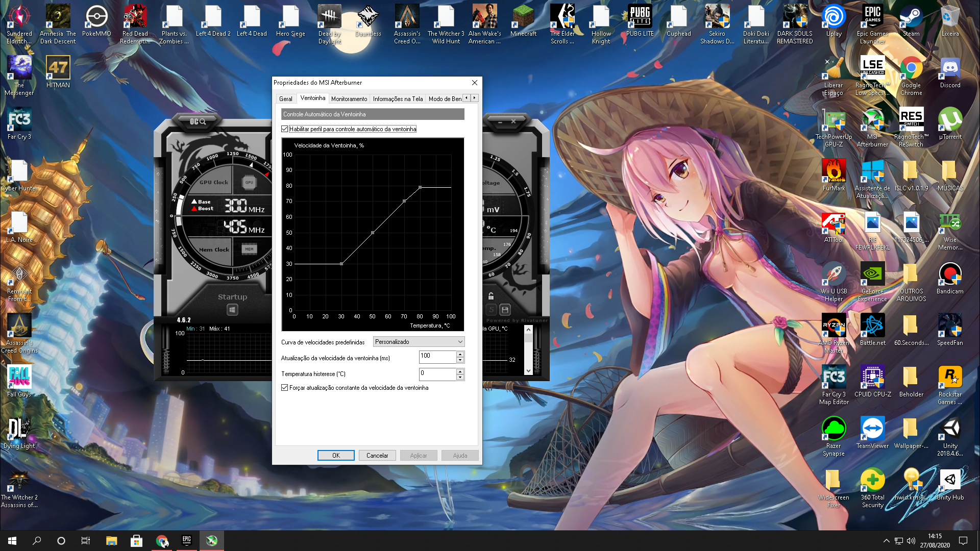This screenshot has width=980, height=551.
Task: Click the Ajuda button
Action: click(x=460, y=456)
